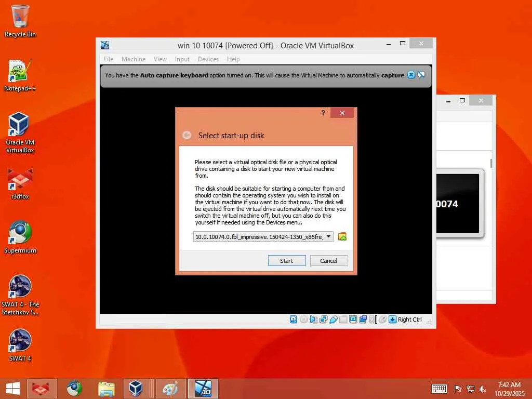Select the Oracle VM VirtualBox desktop shortcut
Viewport: 532px width, 399px height.
20,132
